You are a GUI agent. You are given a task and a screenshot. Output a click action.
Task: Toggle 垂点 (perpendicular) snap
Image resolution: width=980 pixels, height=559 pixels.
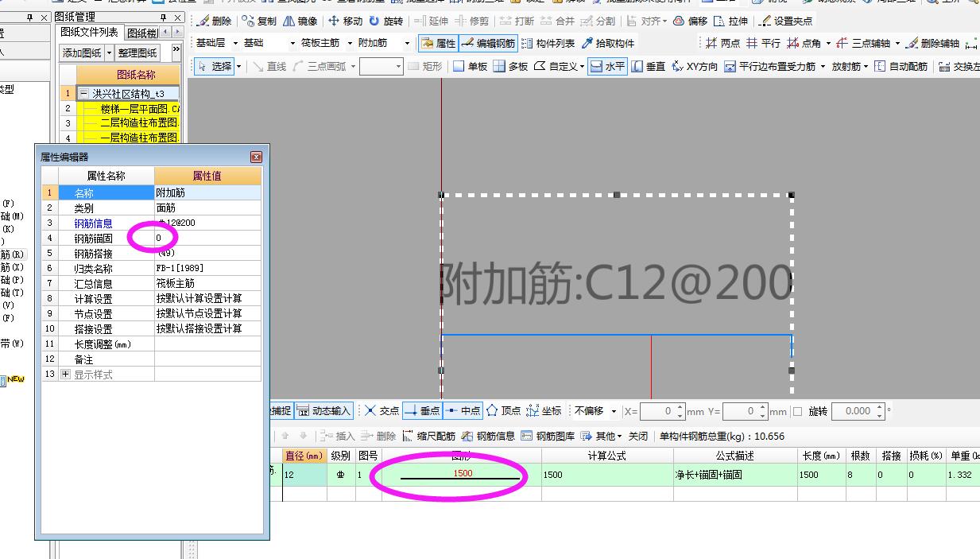click(422, 411)
